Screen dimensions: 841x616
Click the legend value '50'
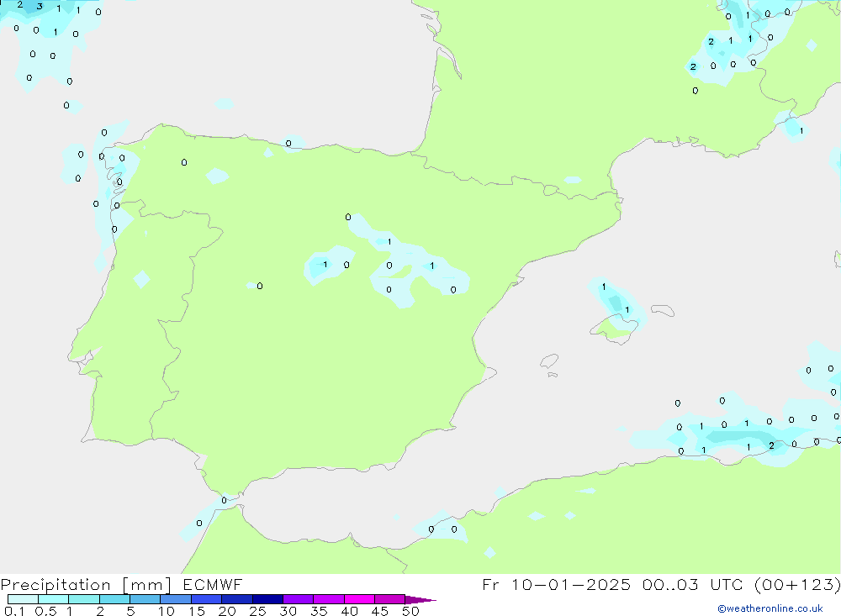(x=410, y=611)
